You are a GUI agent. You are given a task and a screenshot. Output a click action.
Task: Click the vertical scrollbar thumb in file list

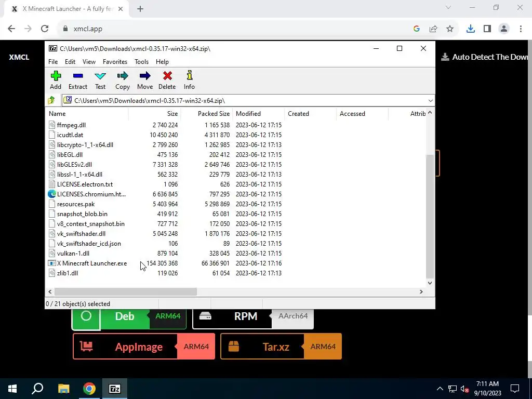click(430, 216)
